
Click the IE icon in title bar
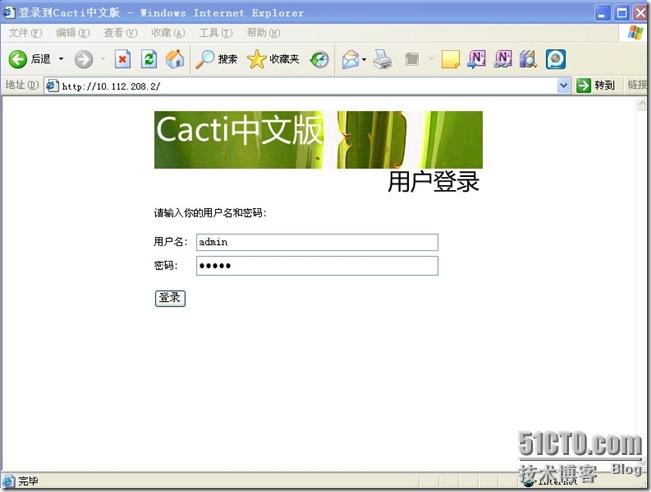coord(8,12)
